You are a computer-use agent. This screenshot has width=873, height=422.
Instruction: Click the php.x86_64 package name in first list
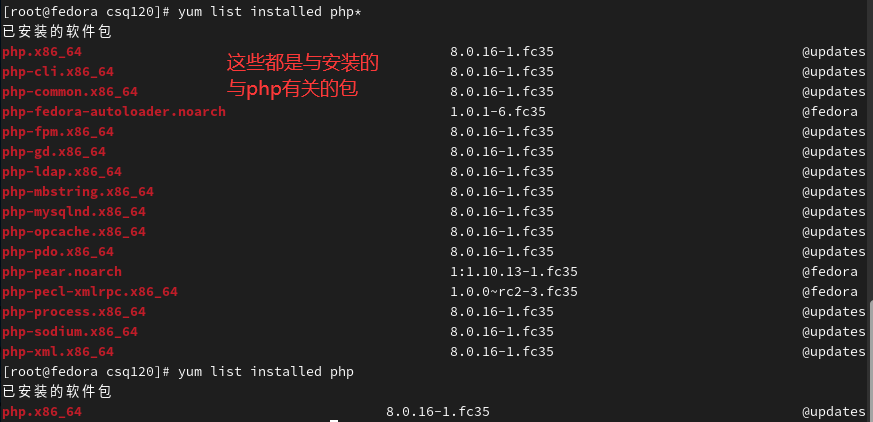tap(42, 52)
